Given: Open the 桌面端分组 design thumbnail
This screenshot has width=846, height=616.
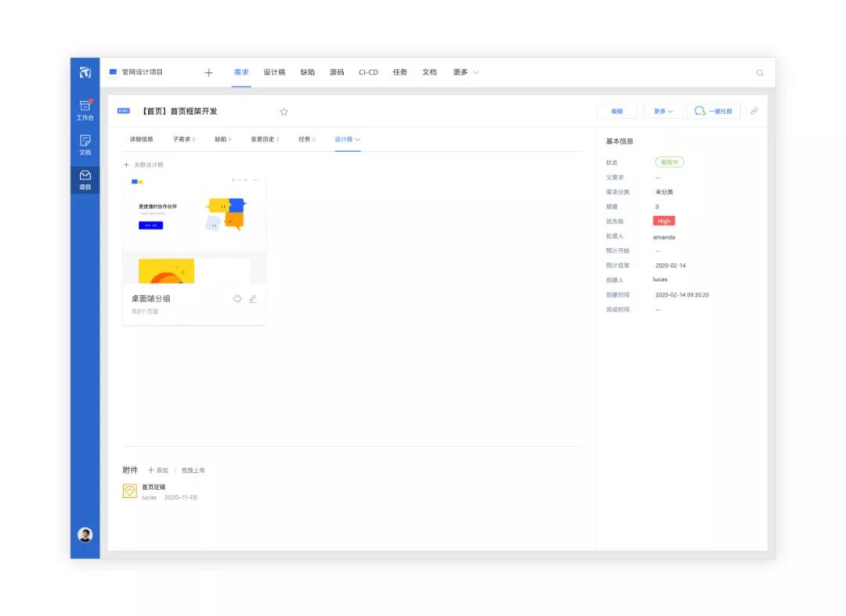Looking at the screenshot, I should [x=194, y=230].
